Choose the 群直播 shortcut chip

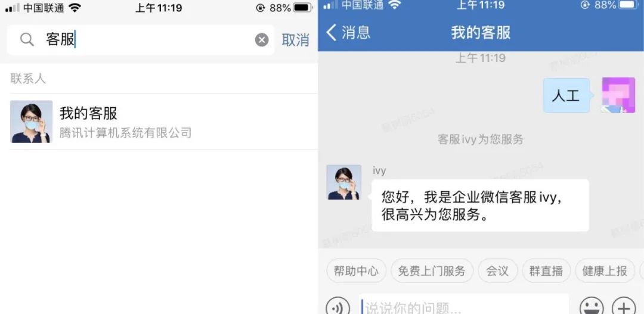[x=546, y=271]
